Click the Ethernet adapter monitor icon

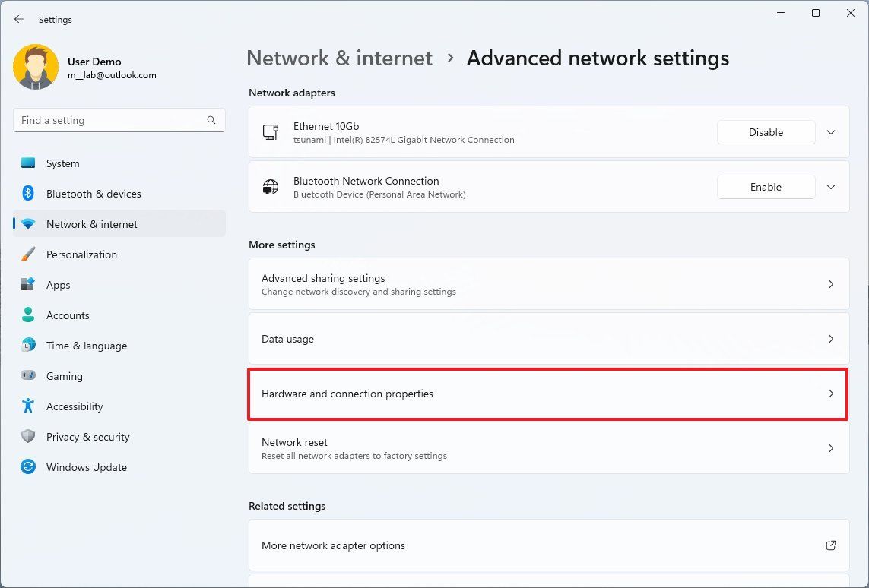(x=271, y=132)
